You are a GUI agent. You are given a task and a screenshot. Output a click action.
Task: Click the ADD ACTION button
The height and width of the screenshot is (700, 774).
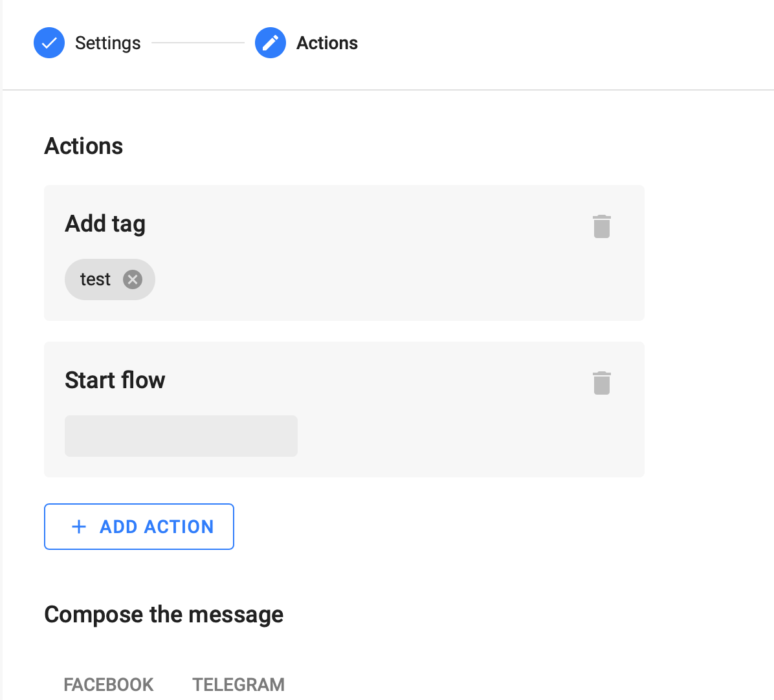tap(138, 527)
